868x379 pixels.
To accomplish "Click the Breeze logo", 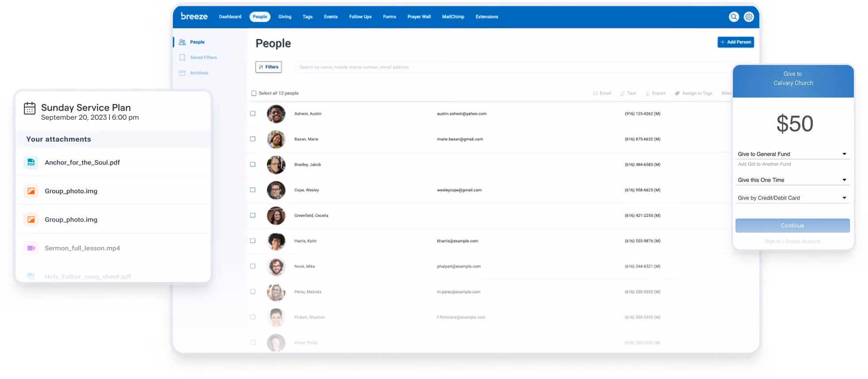I will 194,16.
